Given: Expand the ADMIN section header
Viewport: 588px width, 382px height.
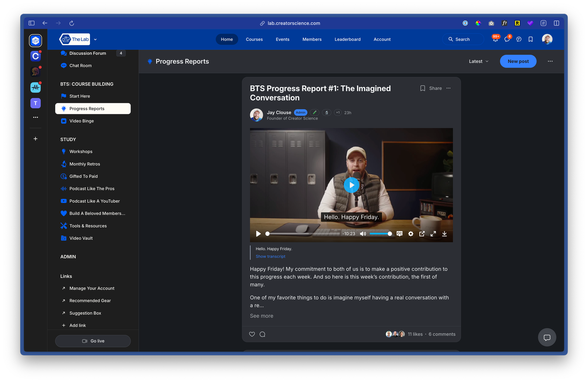Looking at the screenshot, I should (x=68, y=257).
